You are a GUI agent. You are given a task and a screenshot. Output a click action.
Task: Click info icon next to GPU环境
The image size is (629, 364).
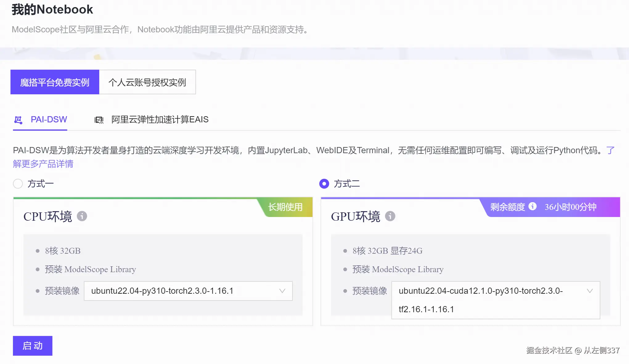pyautogui.click(x=390, y=216)
